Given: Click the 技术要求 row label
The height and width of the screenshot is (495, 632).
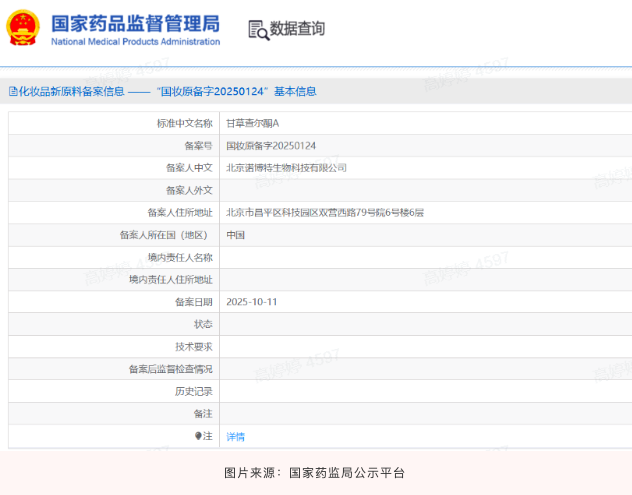Looking at the screenshot, I should 194,347.
